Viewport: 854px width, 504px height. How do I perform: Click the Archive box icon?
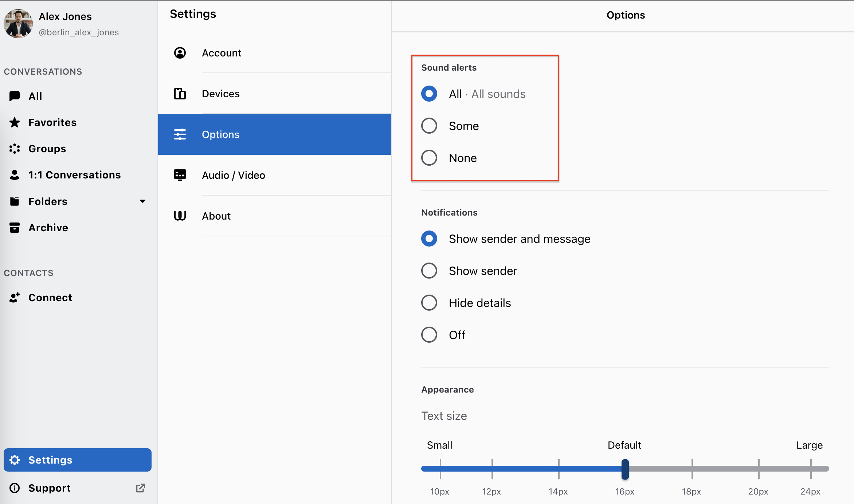click(x=15, y=228)
